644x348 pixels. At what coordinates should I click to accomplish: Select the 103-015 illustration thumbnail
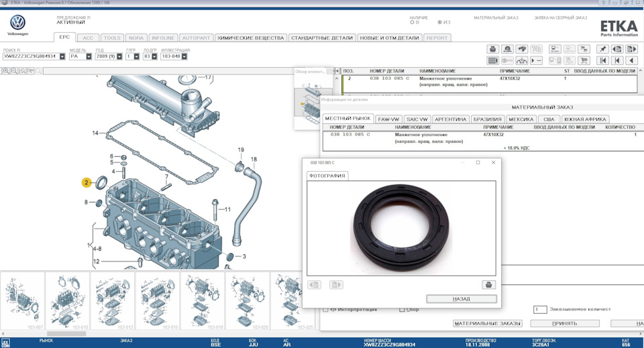[x=157, y=300]
